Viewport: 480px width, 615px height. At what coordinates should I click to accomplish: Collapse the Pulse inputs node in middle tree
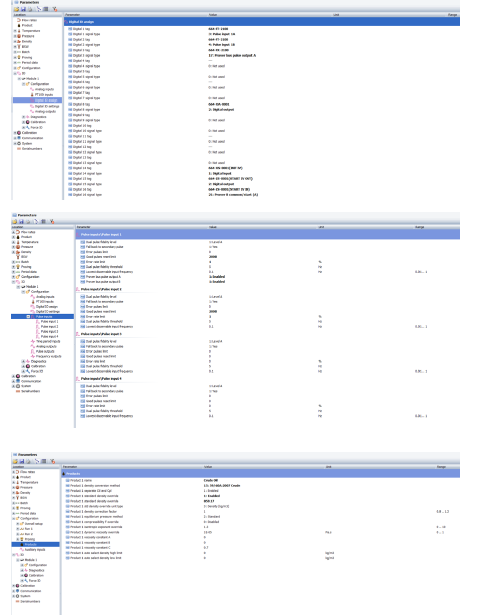click(28, 317)
